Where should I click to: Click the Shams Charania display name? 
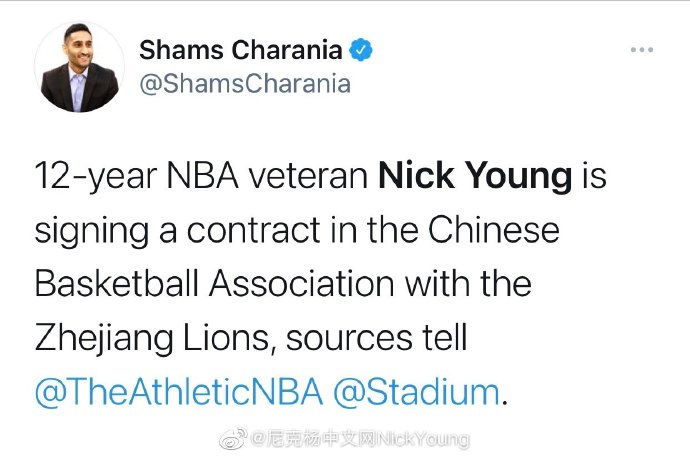pos(241,50)
